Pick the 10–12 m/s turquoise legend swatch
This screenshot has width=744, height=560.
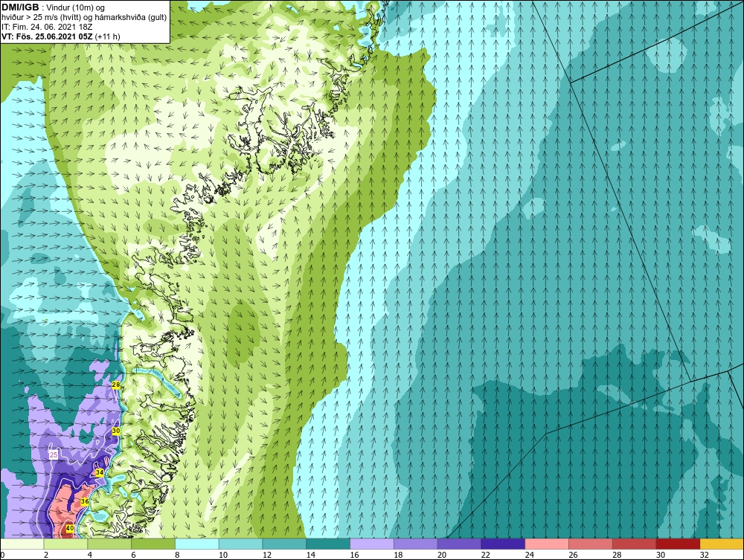coord(240,544)
